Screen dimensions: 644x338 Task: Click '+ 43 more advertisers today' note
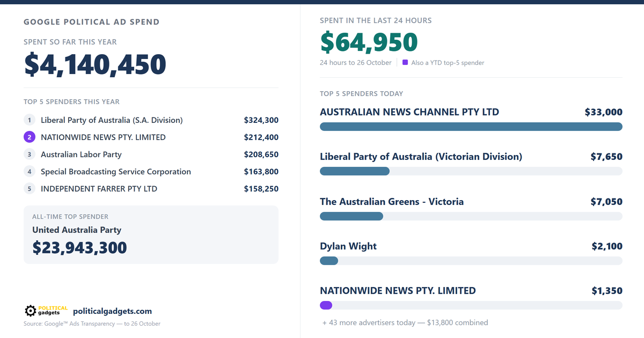405,323
